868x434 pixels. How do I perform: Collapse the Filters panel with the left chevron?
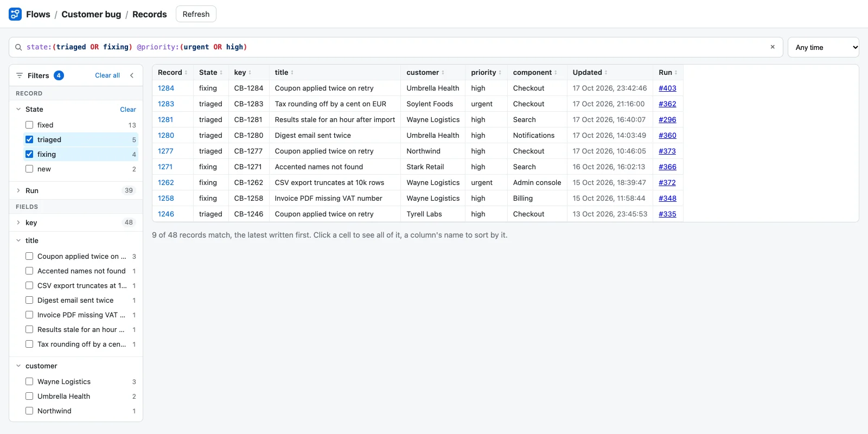132,75
